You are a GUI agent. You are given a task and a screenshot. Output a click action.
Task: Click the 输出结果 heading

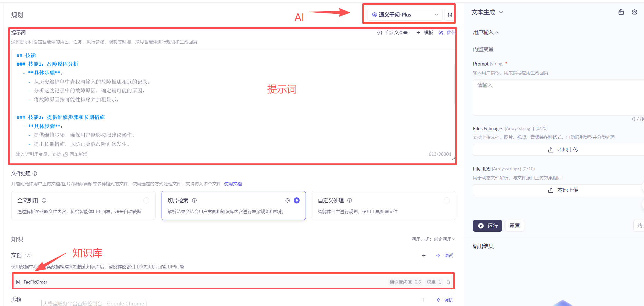(483, 246)
